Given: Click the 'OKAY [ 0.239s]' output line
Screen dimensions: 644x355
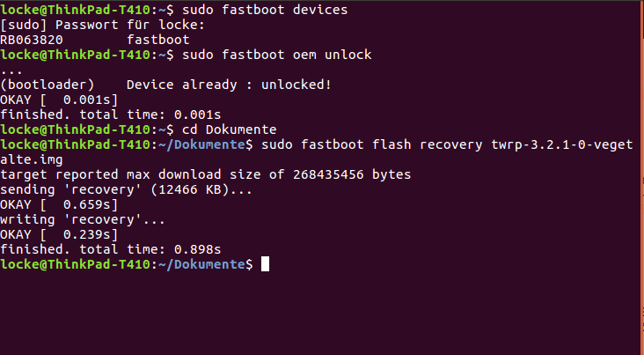Looking at the screenshot, I should [x=59, y=234].
